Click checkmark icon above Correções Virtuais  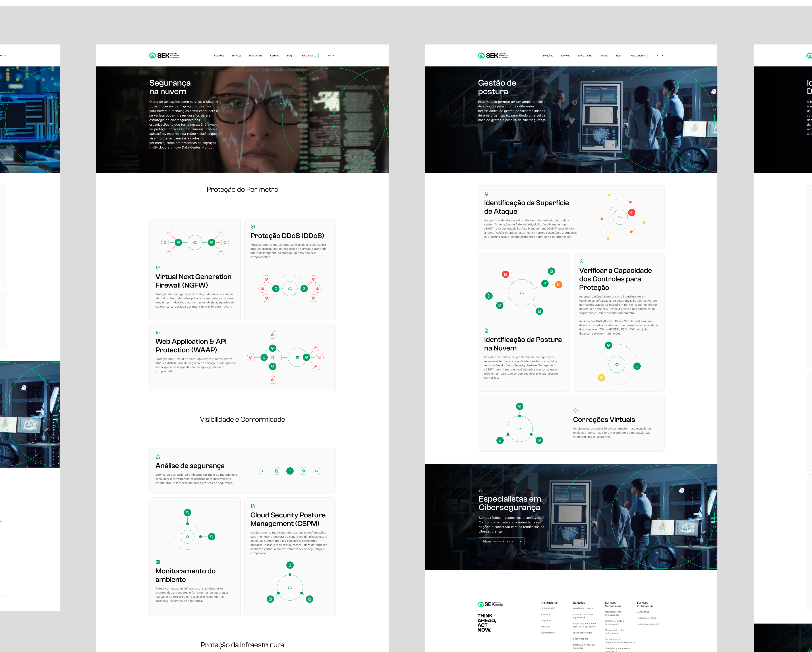click(x=576, y=410)
